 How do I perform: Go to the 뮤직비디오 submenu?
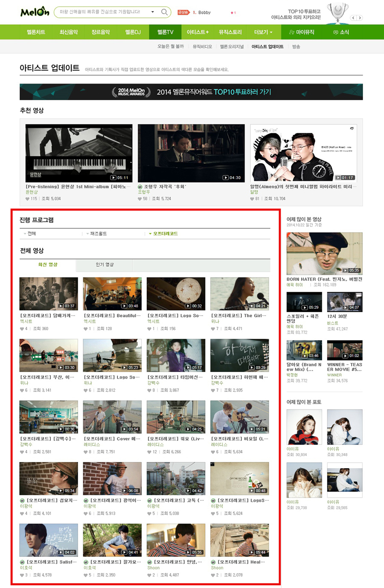[x=202, y=46]
